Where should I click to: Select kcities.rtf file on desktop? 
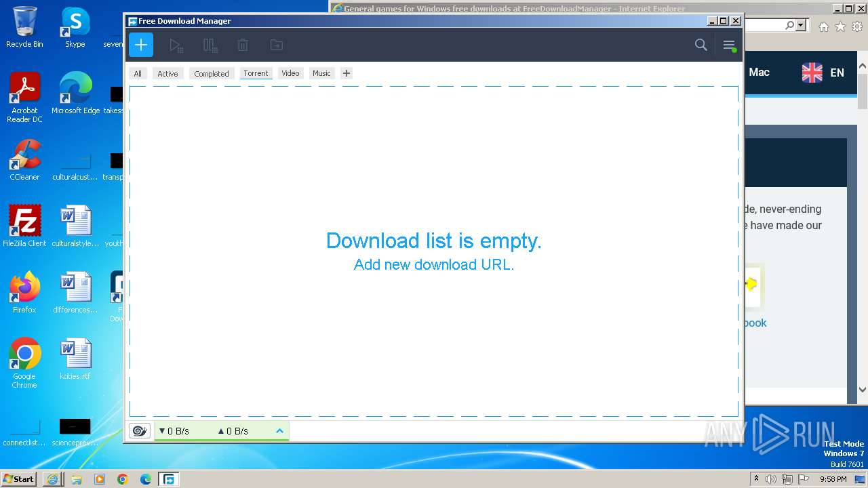75,359
